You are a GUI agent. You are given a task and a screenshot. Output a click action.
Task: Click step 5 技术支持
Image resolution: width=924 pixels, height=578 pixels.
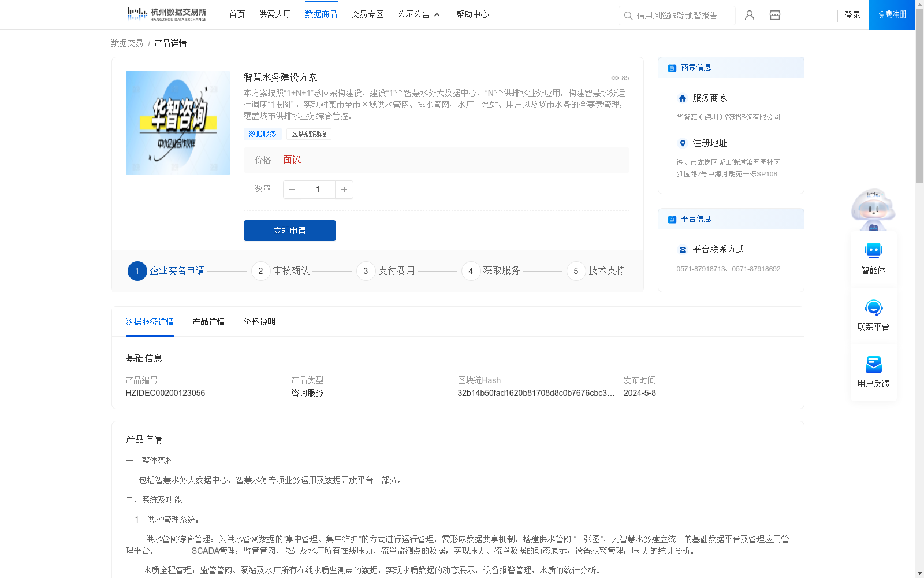pyautogui.click(x=596, y=271)
